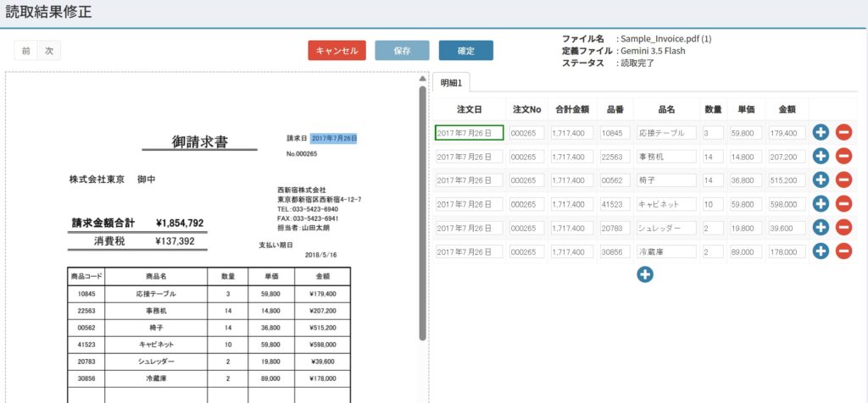Add a row after 応接テーブル row

tap(821, 133)
